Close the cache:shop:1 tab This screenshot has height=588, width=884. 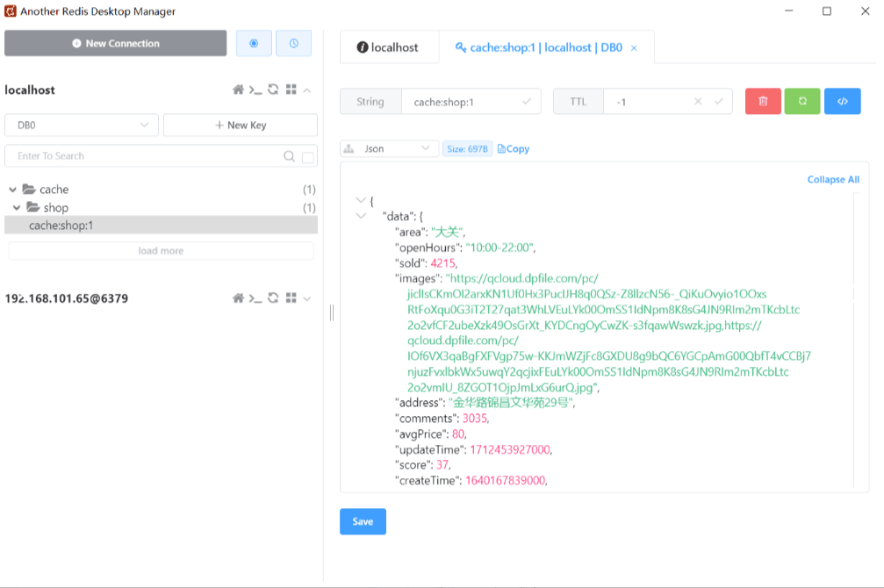[x=635, y=48]
